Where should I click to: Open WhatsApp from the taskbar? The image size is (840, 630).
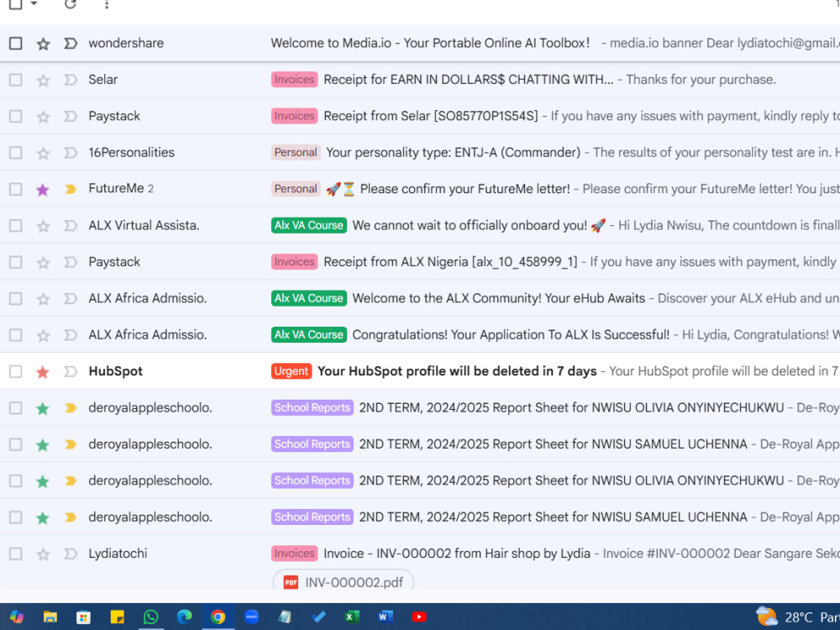pyautogui.click(x=150, y=617)
